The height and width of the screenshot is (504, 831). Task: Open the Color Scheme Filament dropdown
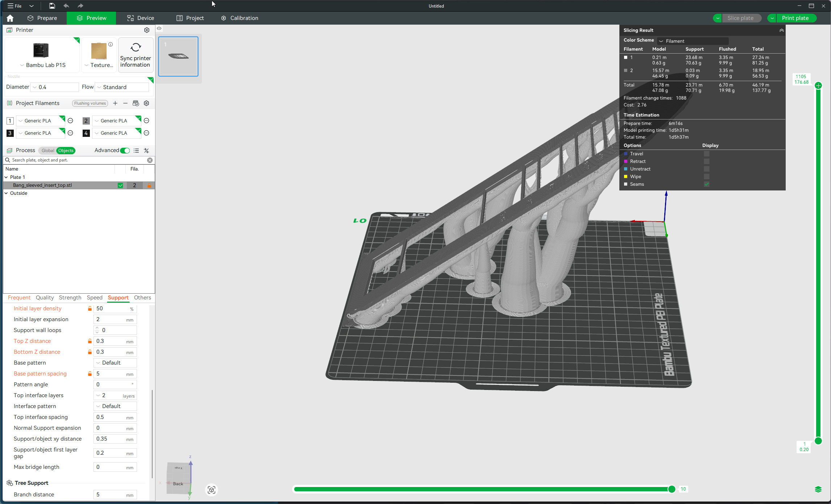(692, 41)
